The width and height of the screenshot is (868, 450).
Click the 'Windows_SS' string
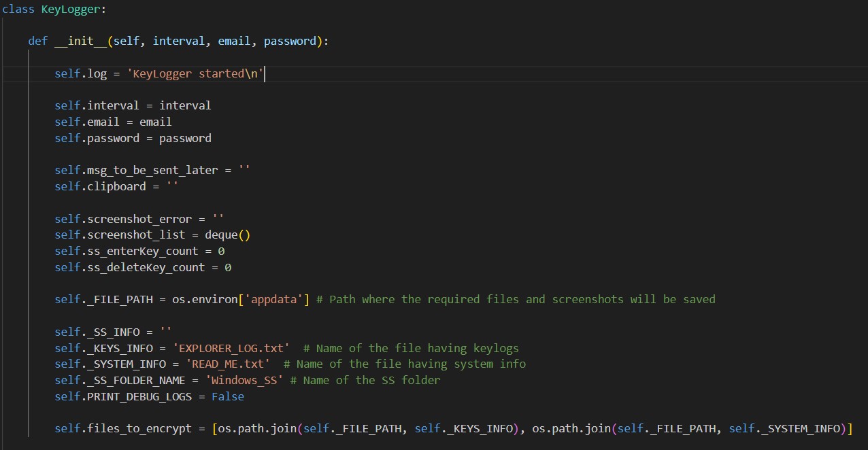tap(244, 380)
